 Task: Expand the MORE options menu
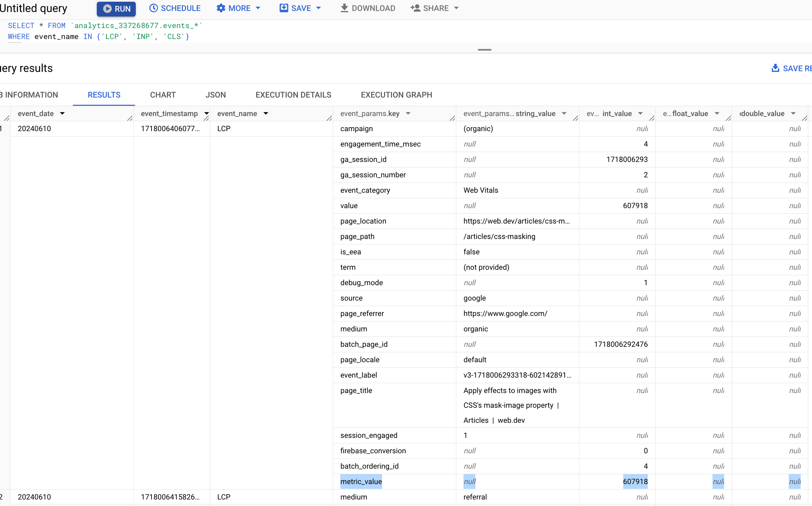coord(238,8)
